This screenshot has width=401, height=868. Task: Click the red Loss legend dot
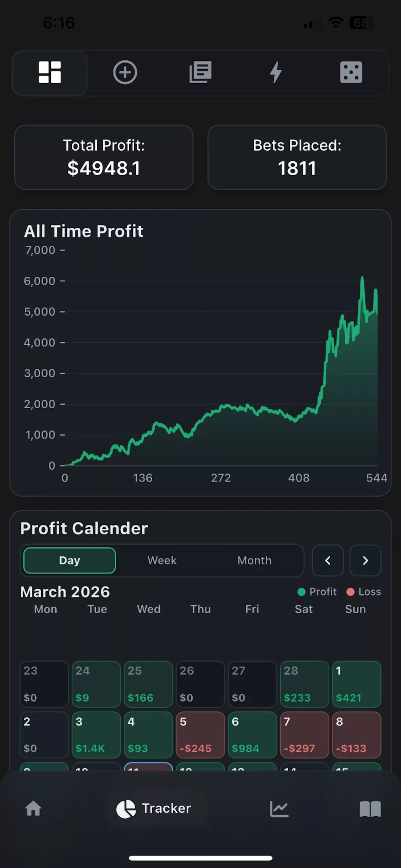pos(350,592)
